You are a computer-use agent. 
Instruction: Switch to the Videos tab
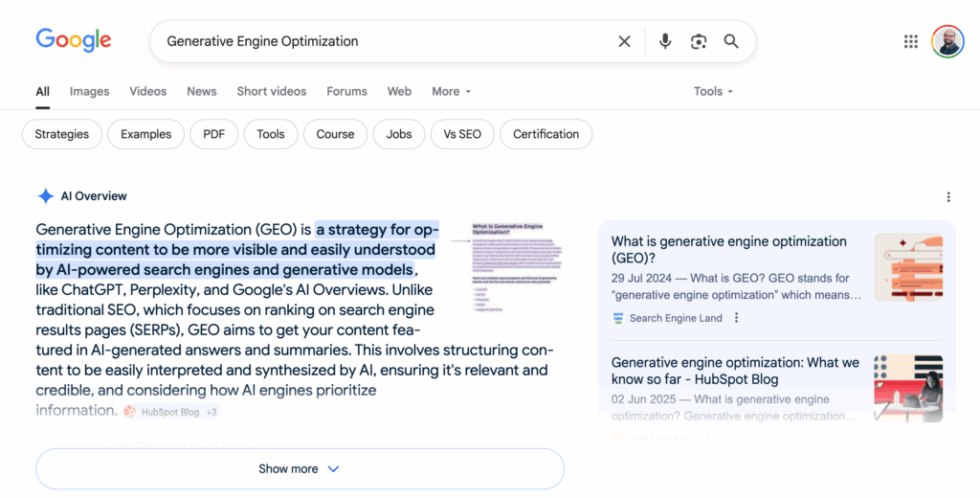(148, 91)
